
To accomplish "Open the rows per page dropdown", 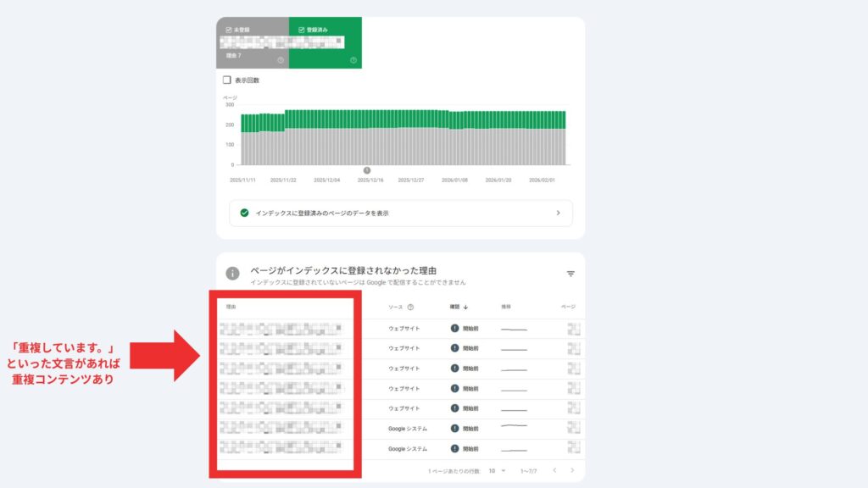I will pos(495,470).
